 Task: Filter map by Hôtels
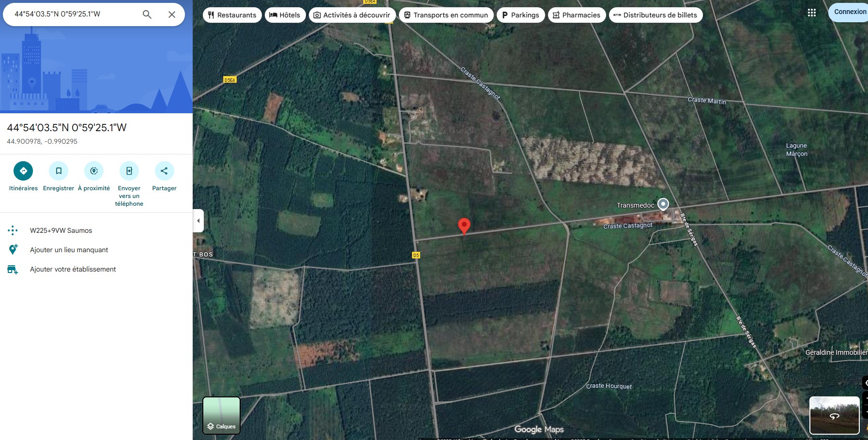pos(285,15)
